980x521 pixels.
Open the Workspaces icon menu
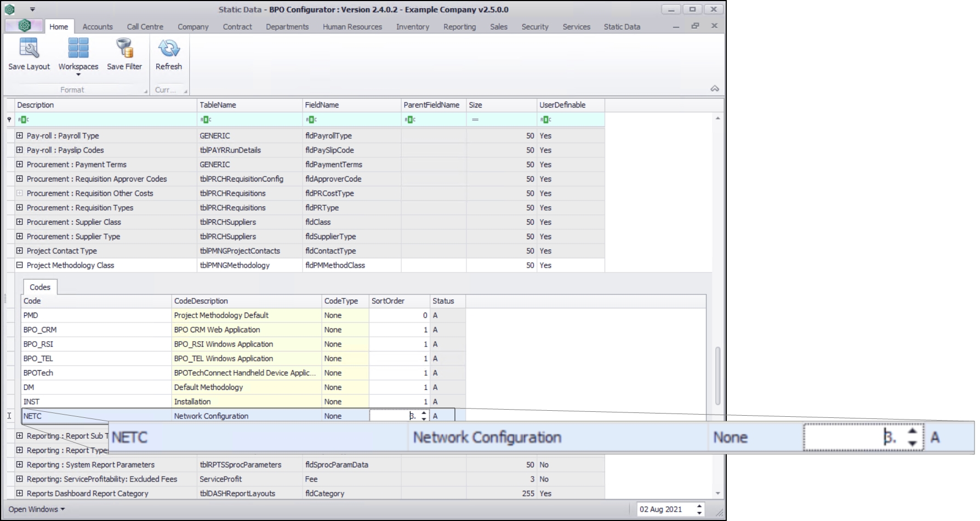pyautogui.click(x=78, y=49)
